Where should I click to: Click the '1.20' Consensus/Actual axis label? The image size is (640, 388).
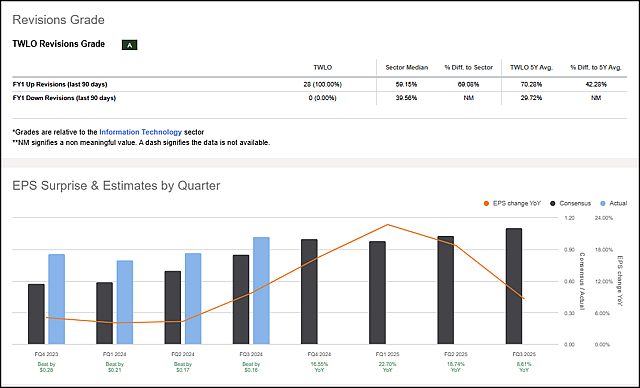[x=569, y=218]
